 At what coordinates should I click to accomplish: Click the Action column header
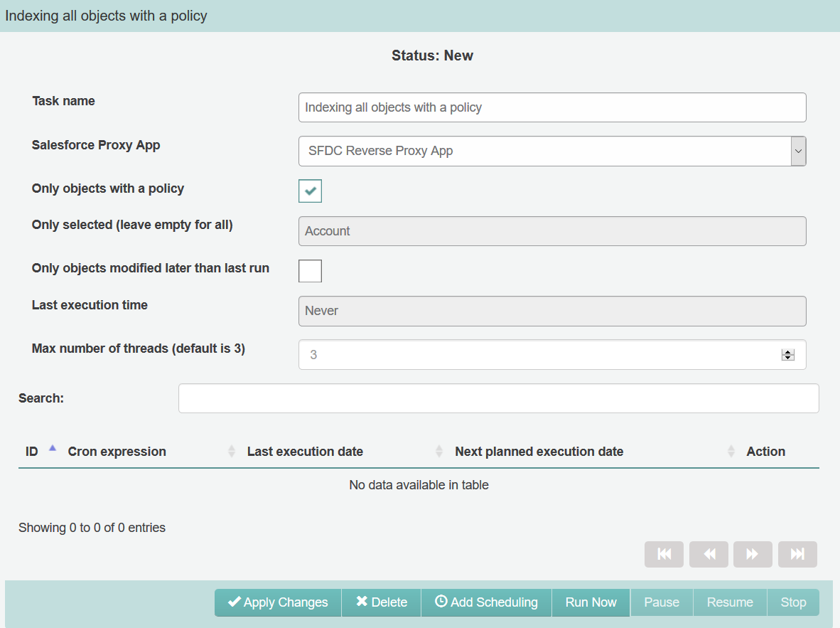point(765,452)
